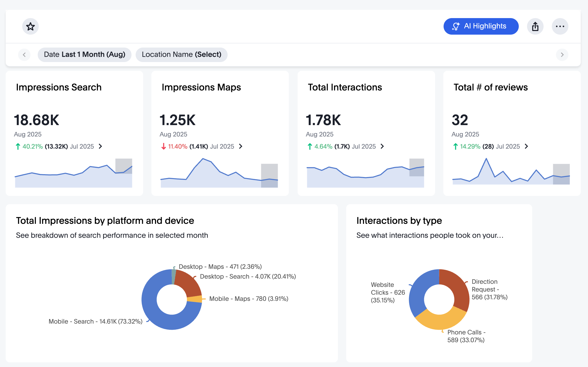Viewport: 588px width, 367px height.
Task: Click the drill-down chevron on Impressions Maps card
Action: point(241,146)
